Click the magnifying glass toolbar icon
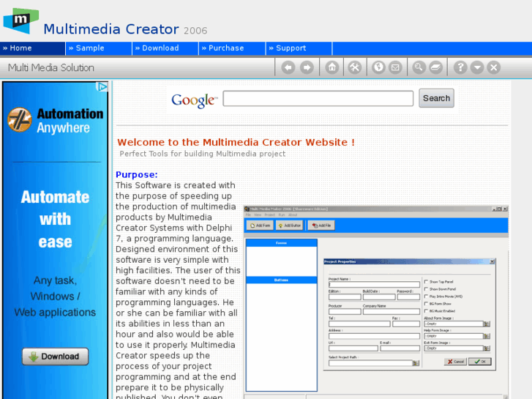This screenshot has width=532, height=399. (x=419, y=67)
